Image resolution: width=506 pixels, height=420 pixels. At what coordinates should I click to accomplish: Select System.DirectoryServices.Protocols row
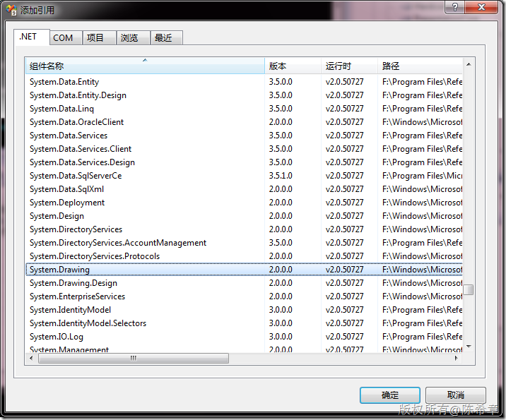click(244, 256)
